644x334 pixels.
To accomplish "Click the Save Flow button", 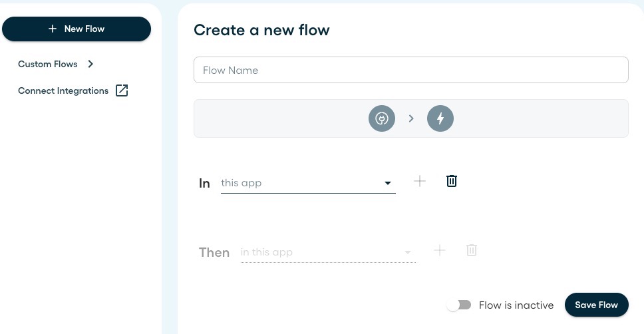I will (596, 305).
